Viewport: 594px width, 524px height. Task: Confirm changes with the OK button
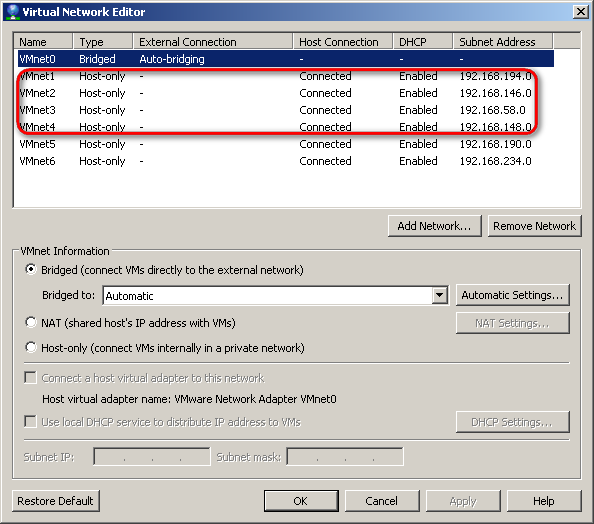click(301, 501)
